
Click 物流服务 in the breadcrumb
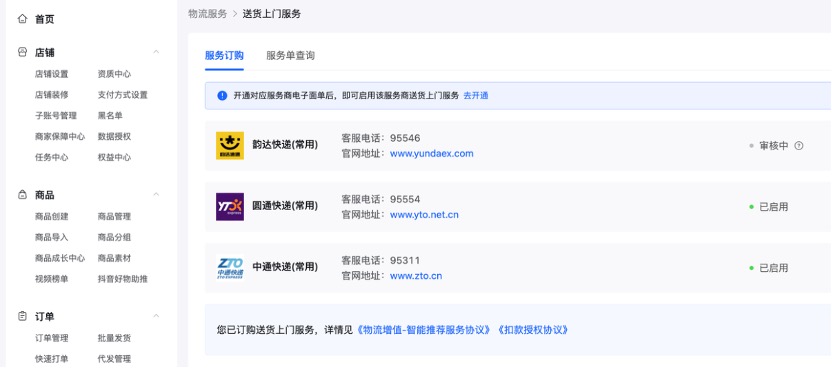207,14
